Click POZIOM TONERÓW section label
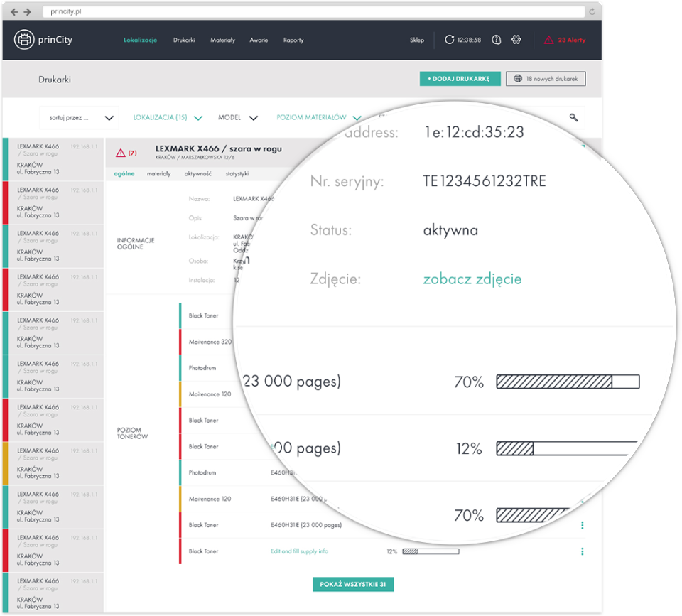 click(132, 433)
